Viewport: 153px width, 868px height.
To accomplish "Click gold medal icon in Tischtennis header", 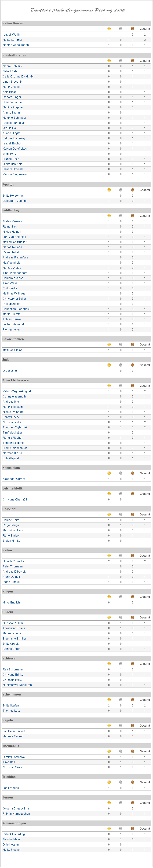I will point(109,751).
